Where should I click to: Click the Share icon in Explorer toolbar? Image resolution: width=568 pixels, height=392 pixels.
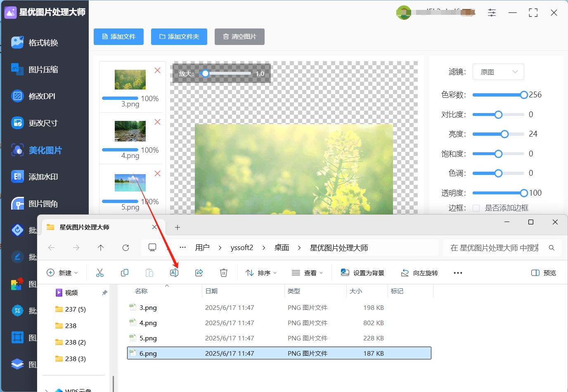coord(199,273)
